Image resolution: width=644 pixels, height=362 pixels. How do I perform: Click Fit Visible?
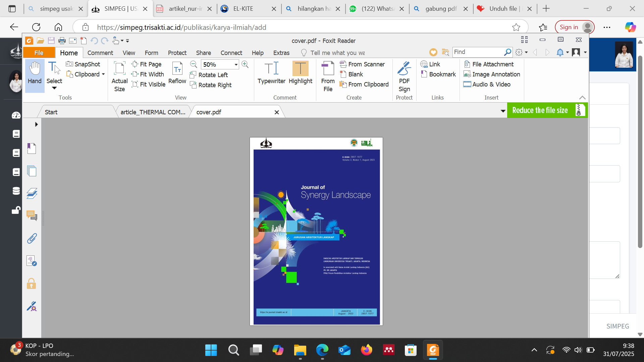tap(149, 84)
